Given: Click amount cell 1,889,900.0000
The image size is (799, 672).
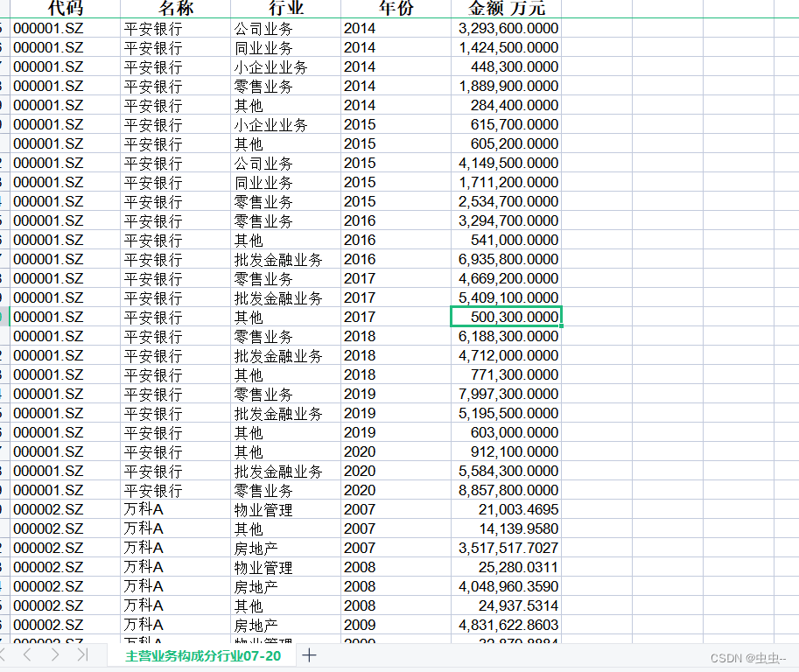Looking at the screenshot, I should [x=507, y=86].
